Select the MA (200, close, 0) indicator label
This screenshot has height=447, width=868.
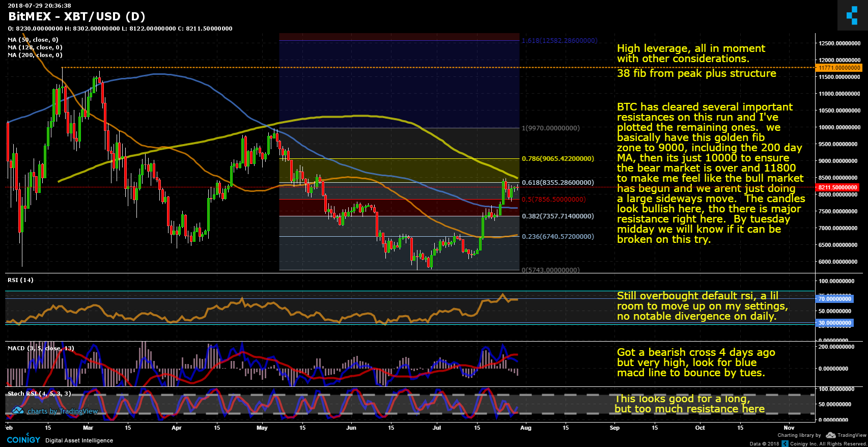click(35, 54)
